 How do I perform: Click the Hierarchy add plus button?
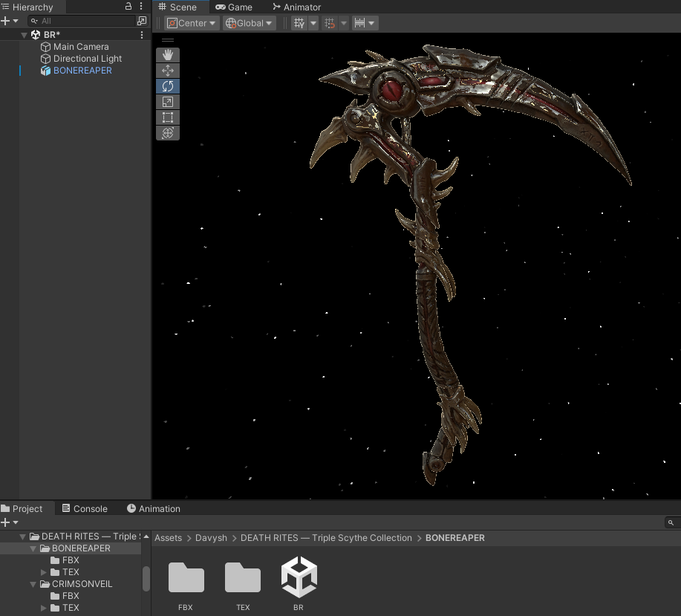point(5,21)
